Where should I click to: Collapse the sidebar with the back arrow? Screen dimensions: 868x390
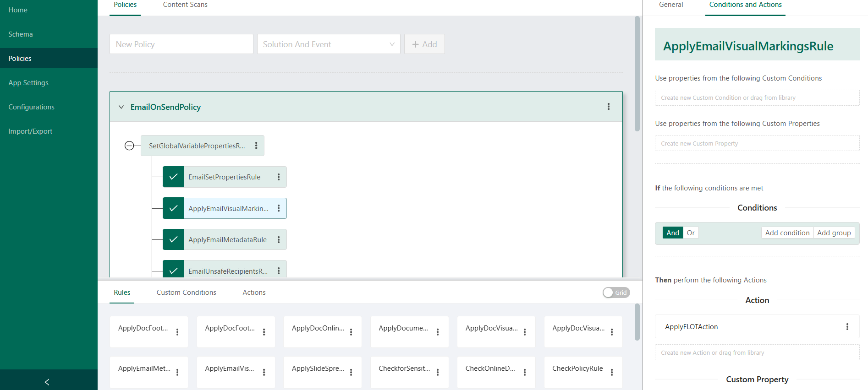pyautogui.click(x=47, y=382)
